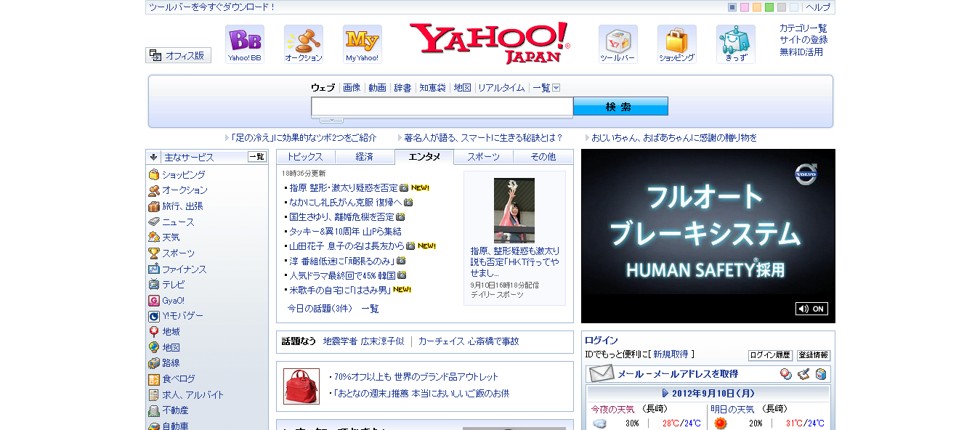The width and height of the screenshot is (980, 430).
Task: Click the オフィス版 button
Action: [x=178, y=55]
